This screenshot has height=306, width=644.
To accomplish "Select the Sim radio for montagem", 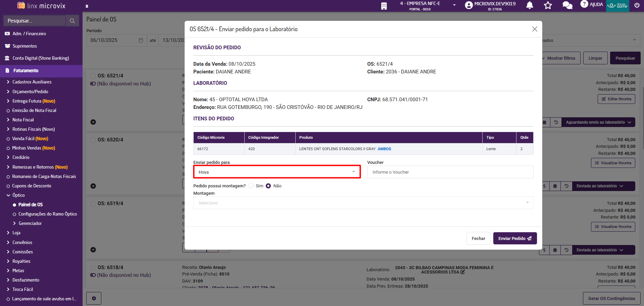I will pos(251,186).
